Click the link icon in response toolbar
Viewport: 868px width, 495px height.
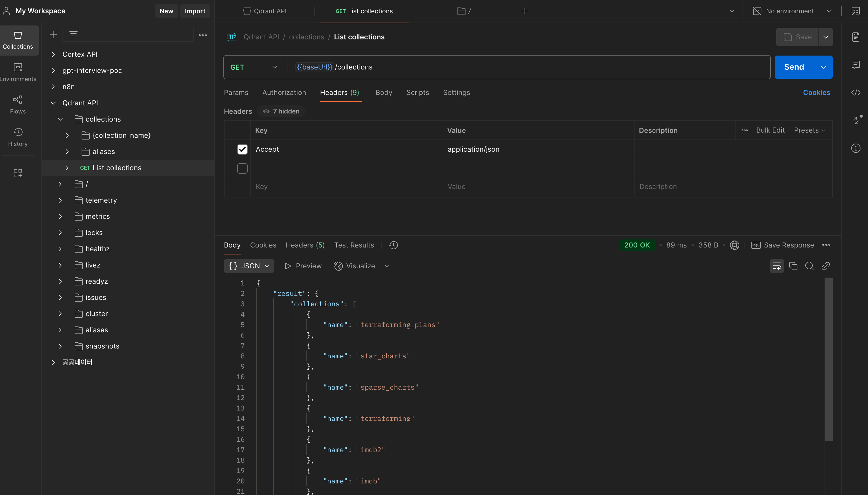pyautogui.click(x=826, y=266)
